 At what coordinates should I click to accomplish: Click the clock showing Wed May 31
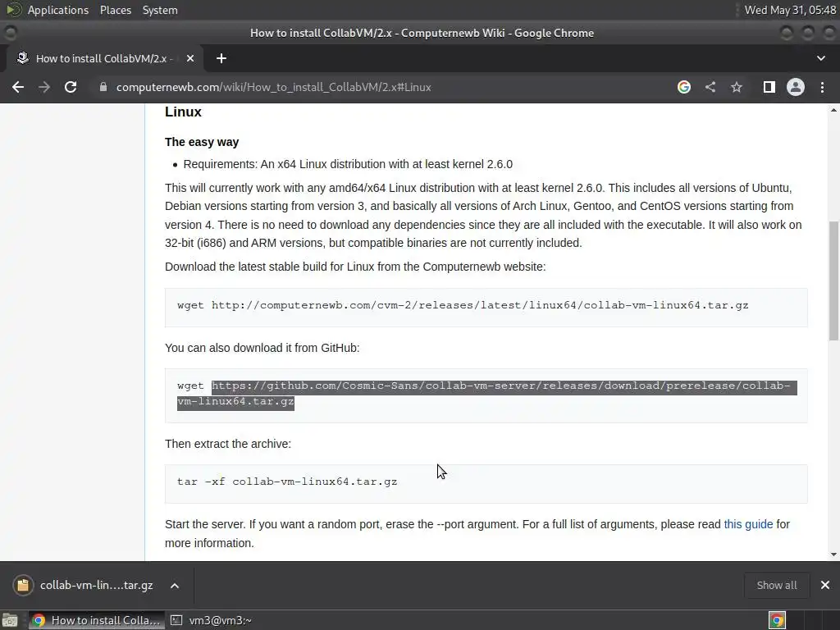[x=790, y=10]
